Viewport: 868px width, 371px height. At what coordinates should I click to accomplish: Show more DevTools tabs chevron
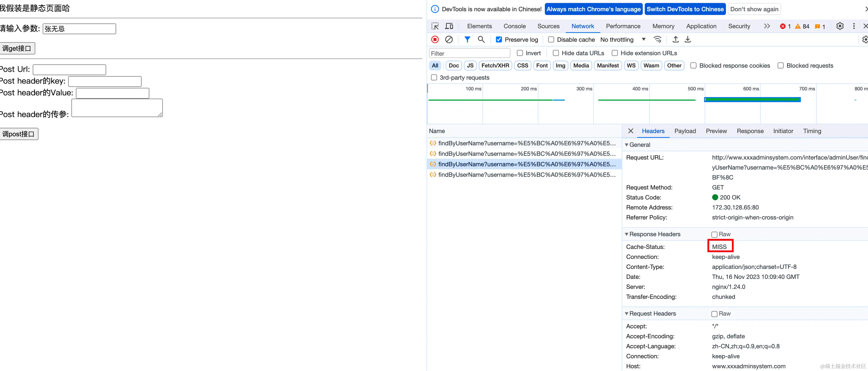click(767, 26)
